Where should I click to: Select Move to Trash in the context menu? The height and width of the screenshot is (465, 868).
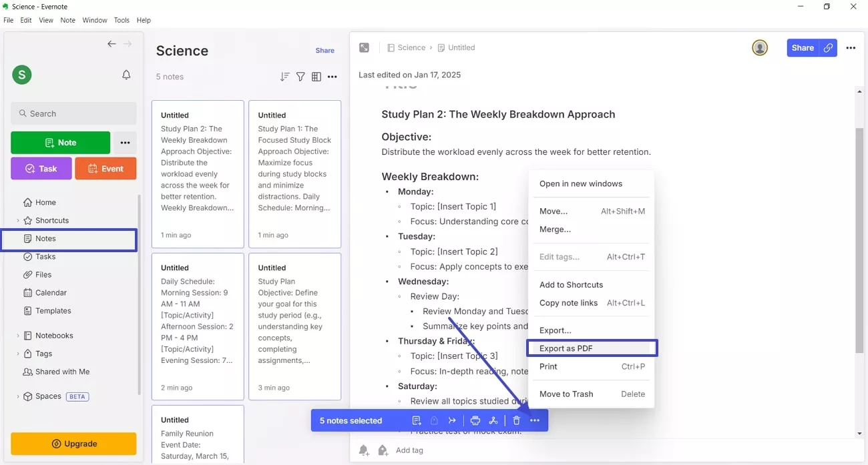click(566, 394)
